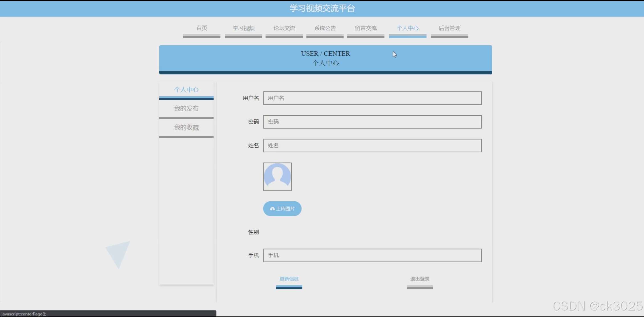Go to the 学习视频 navigation tab
This screenshot has height=317, width=644.
click(x=243, y=28)
